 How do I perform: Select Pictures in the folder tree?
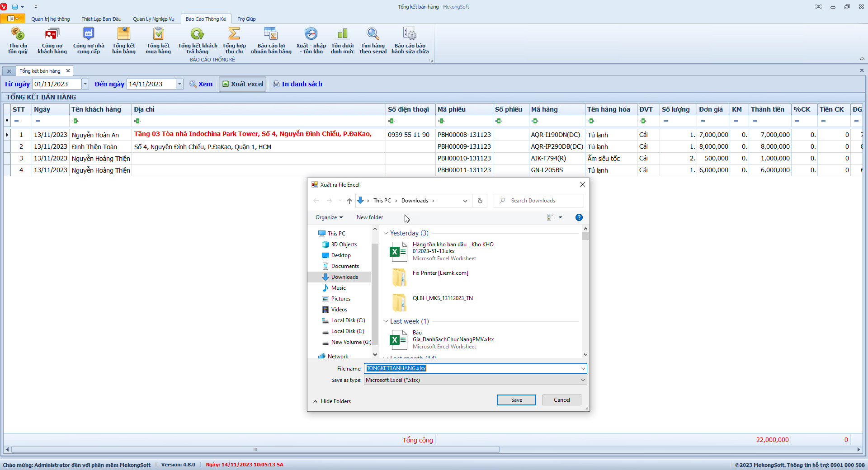tap(341, 299)
